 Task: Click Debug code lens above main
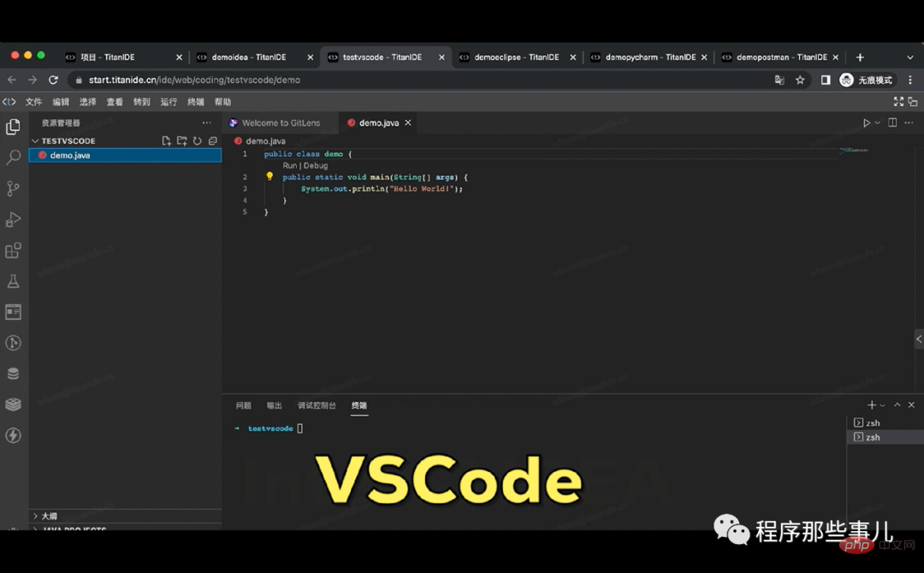[316, 165]
